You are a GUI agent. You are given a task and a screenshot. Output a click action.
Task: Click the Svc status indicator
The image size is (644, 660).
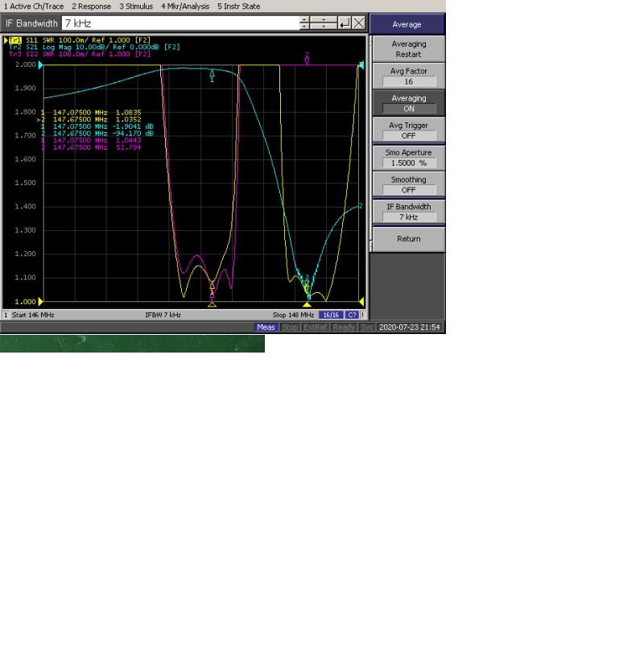point(366,328)
